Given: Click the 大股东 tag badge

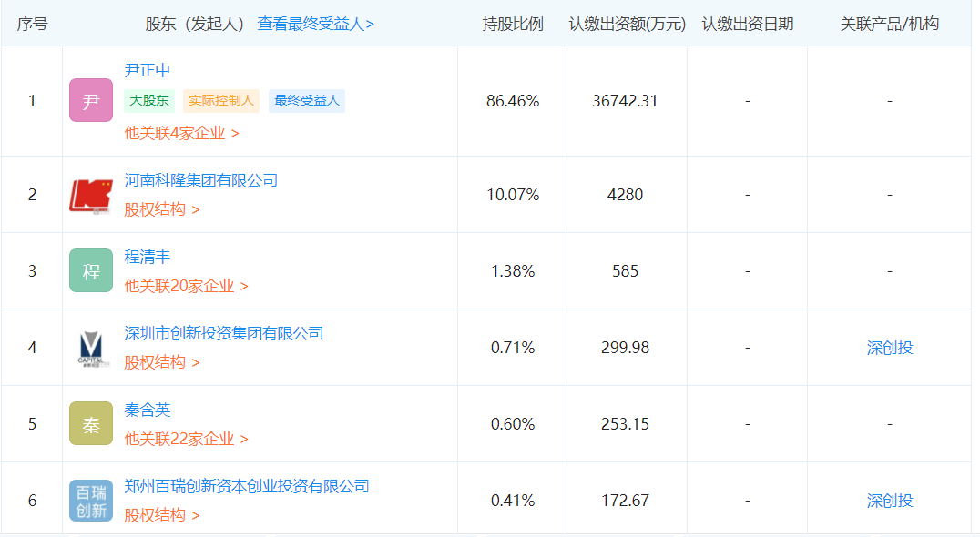Looking at the screenshot, I should pyautogui.click(x=149, y=101).
